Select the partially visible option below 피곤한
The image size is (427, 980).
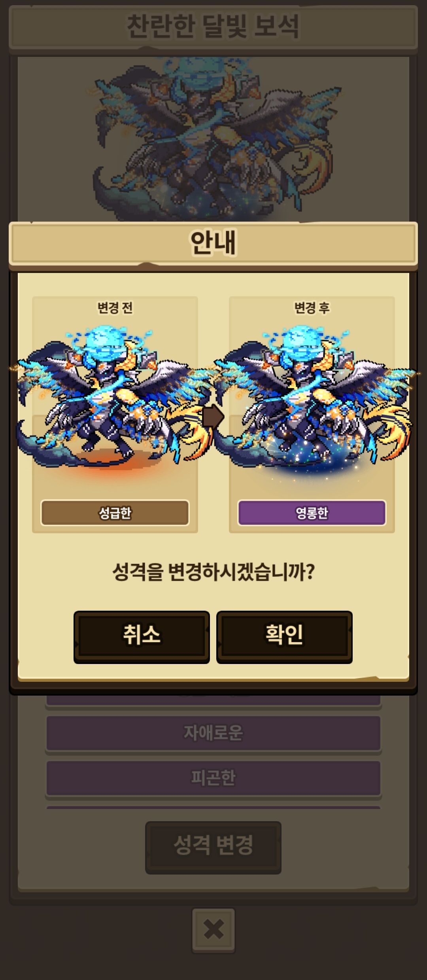213,807
